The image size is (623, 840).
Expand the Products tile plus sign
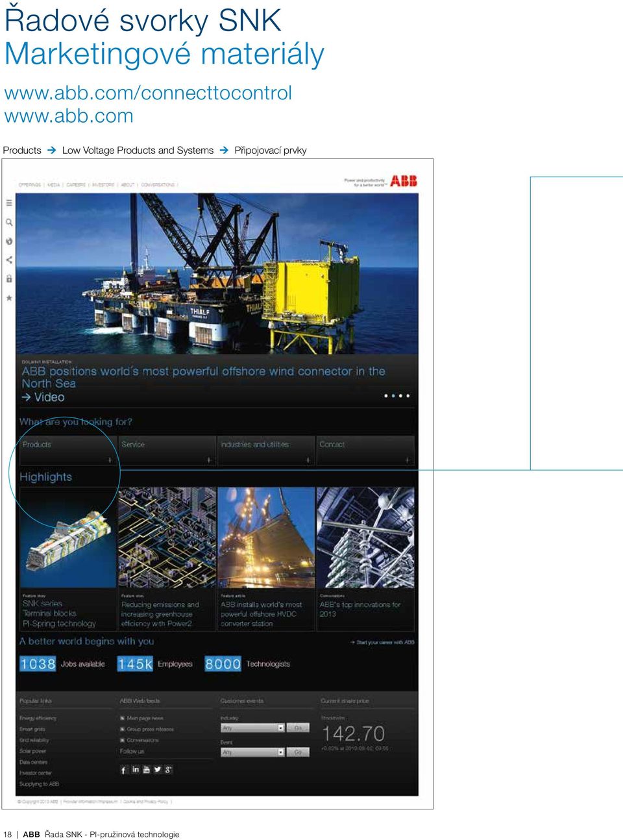[x=110, y=460]
